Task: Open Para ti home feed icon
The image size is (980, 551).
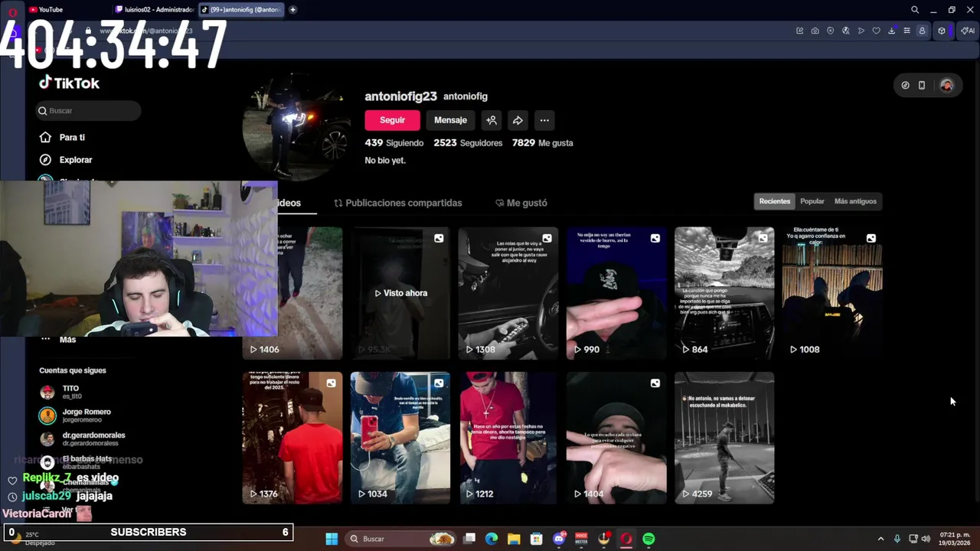Action: 45,137
